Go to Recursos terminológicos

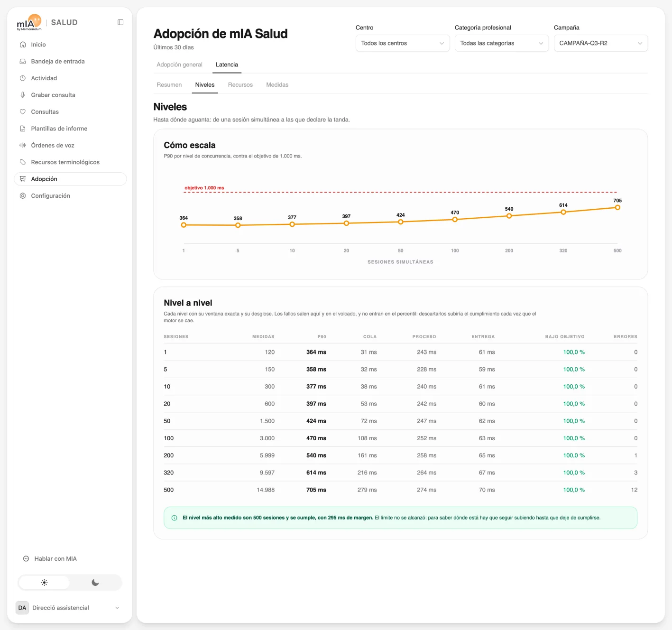coord(70,162)
